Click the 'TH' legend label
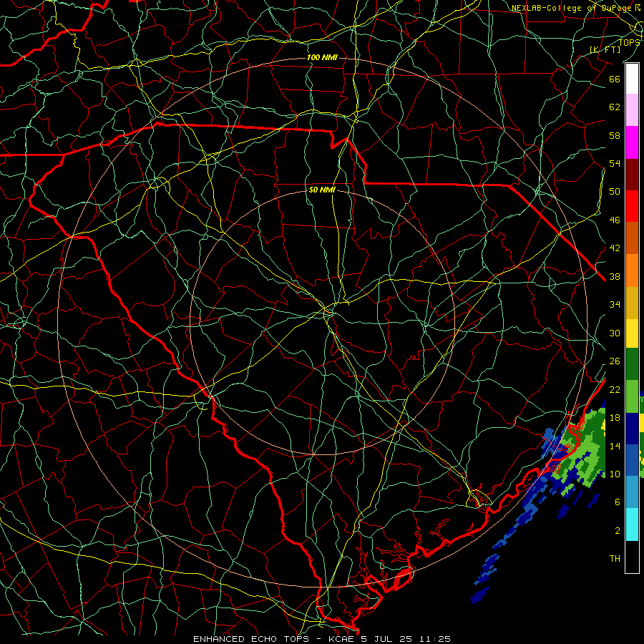644x644 pixels. coord(615,559)
